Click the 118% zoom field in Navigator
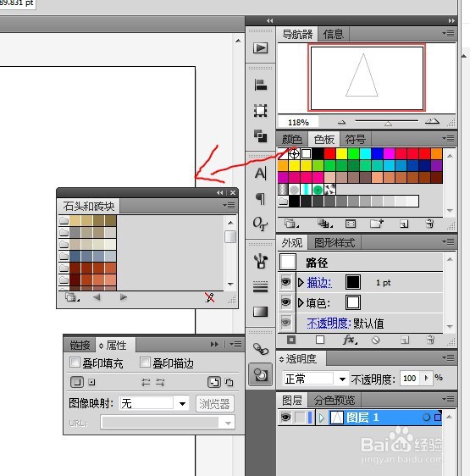This screenshot has height=476, width=470. tap(298, 122)
